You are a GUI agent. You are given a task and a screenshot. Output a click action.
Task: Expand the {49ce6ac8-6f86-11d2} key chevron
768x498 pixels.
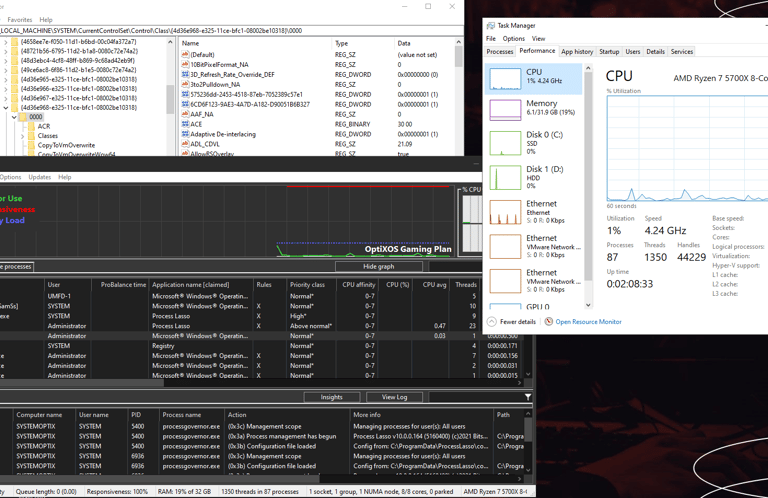[x=5, y=70]
